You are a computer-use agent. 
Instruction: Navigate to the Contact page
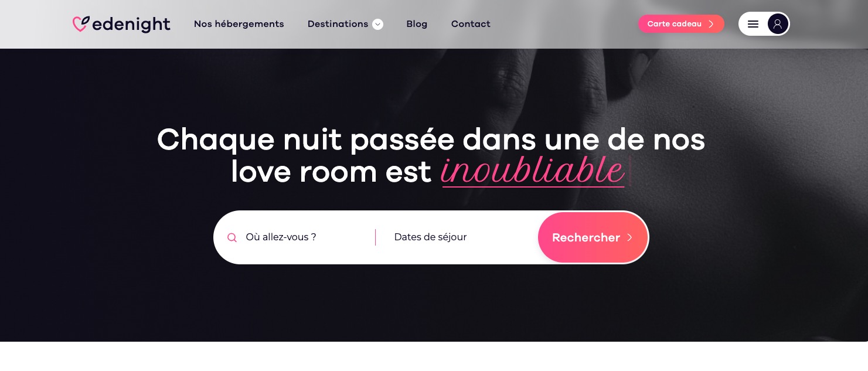coord(471,24)
